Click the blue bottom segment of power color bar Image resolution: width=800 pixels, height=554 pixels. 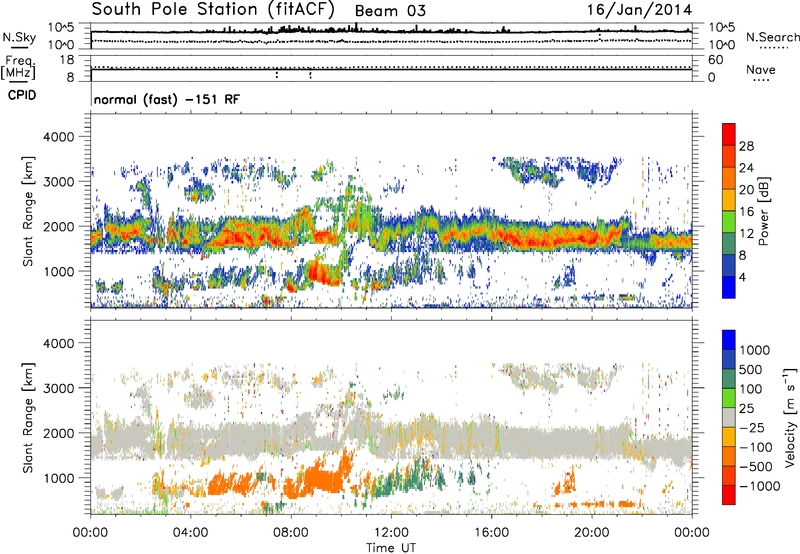point(729,287)
